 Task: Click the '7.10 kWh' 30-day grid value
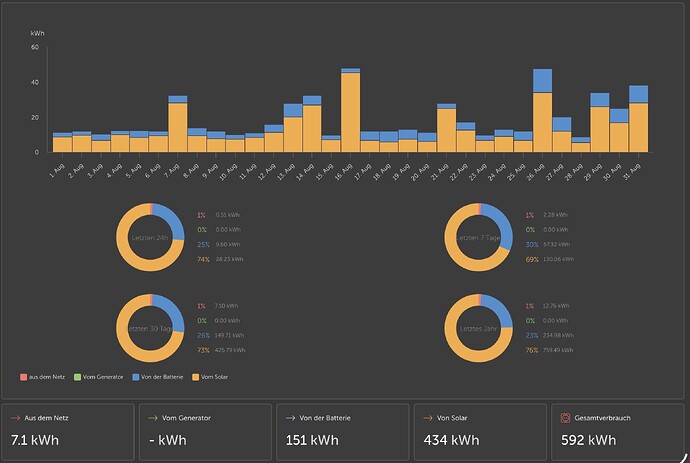(x=226, y=306)
